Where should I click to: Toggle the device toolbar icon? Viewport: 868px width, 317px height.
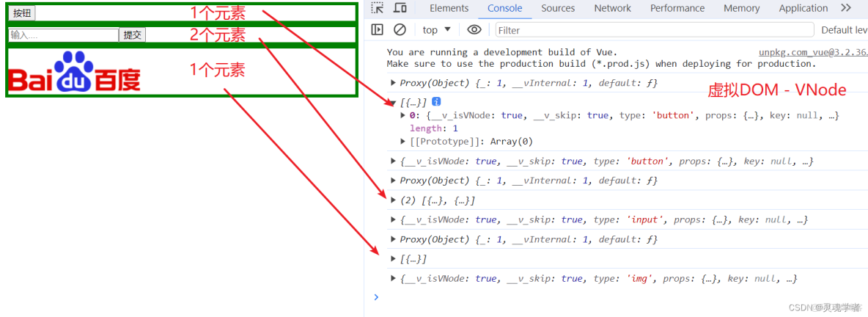(400, 8)
